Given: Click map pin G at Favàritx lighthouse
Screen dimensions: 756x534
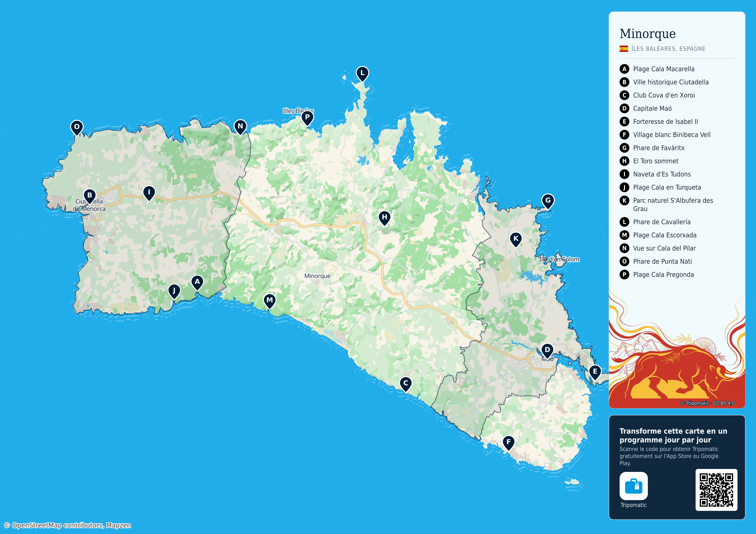Looking at the screenshot, I should click(548, 201).
